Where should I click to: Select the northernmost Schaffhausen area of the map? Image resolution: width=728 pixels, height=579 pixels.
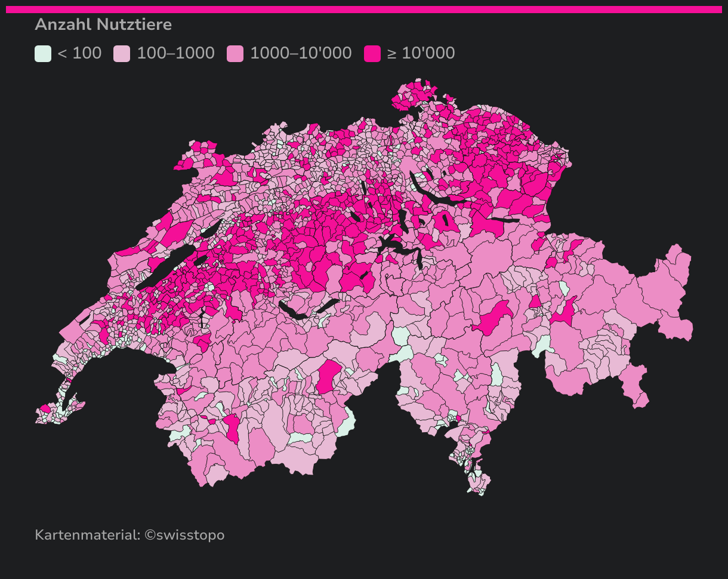point(424,85)
